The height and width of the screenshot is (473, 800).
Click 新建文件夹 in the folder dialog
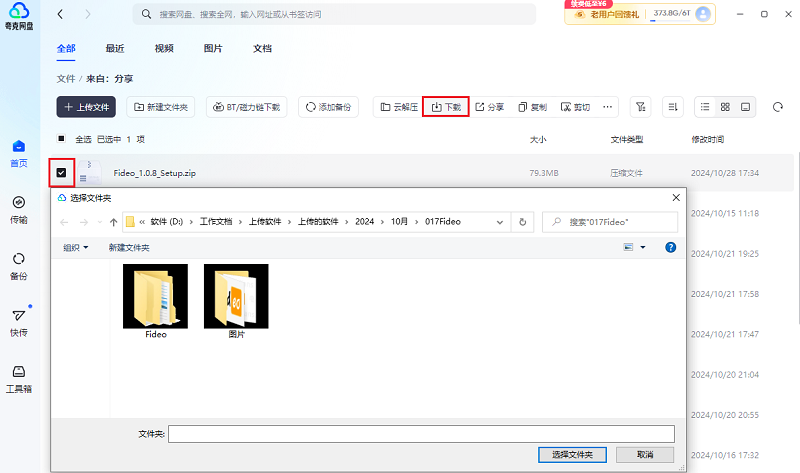point(129,247)
